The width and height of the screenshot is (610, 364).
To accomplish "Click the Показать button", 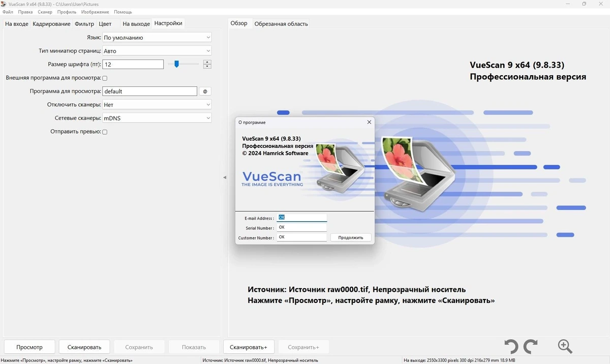I will click(x=194, y=347).
